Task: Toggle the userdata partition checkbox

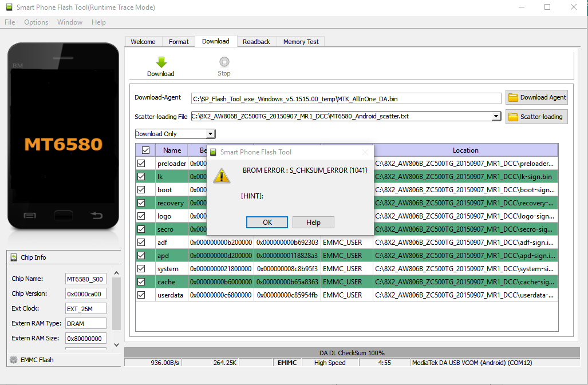Action: pyautogui.click(x=141, y=295)
